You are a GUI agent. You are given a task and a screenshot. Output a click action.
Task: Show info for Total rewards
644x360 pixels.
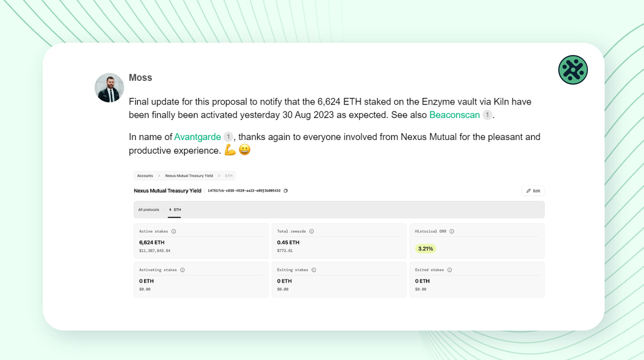point(311,231)
